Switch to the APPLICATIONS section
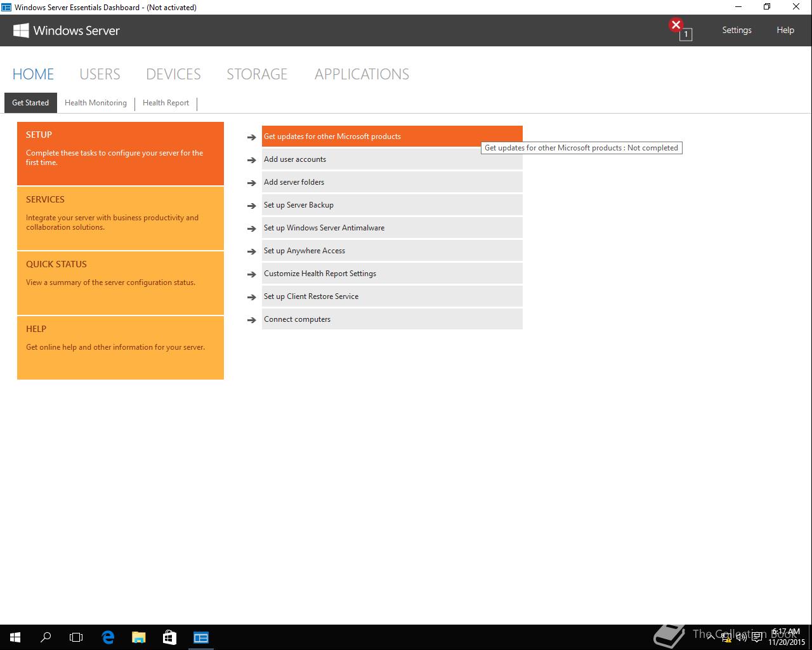This screenshot has height=650, width=812. click(x=362, y=74)
